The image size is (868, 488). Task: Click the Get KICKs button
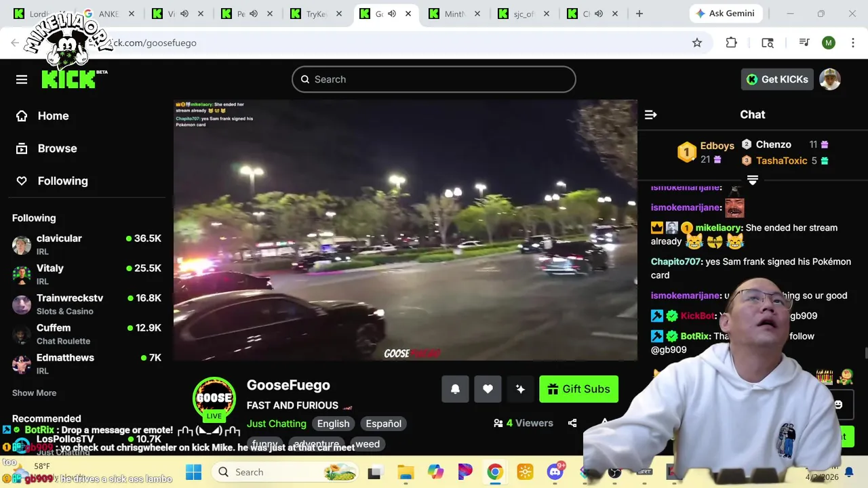[x=777, y=79]
